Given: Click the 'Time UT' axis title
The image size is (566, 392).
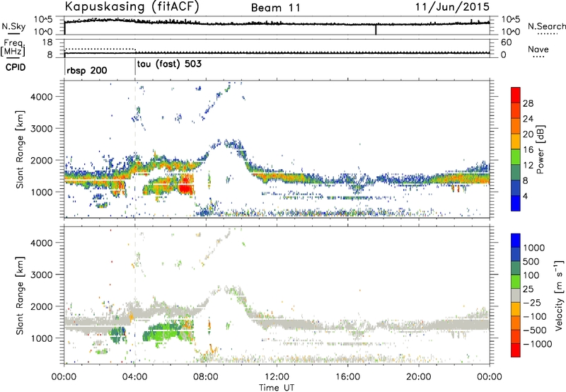Looking at the screenshot, I should [277, 388].
